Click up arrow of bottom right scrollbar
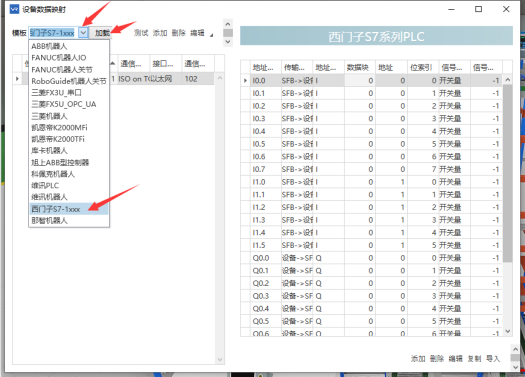Image resolution: width=525 pixels, height=377 pixels. pos(515,349)
